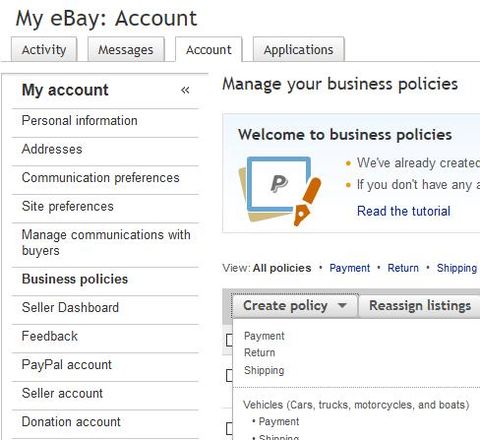Select Payment under the Vehicles section
Screen dimensions: 480x440
click(x=279, y=422)
